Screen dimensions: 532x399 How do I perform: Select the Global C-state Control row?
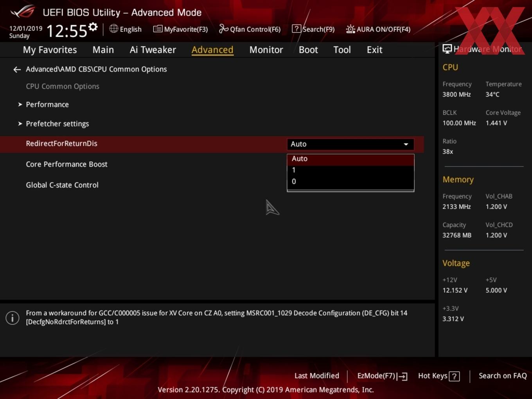[x=212, y=185]
